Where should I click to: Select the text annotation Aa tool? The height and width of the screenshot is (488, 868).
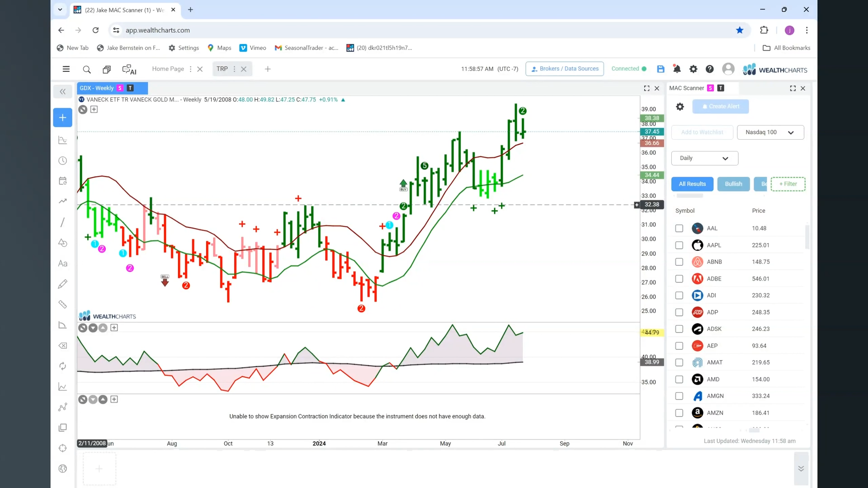click(62, 263)
